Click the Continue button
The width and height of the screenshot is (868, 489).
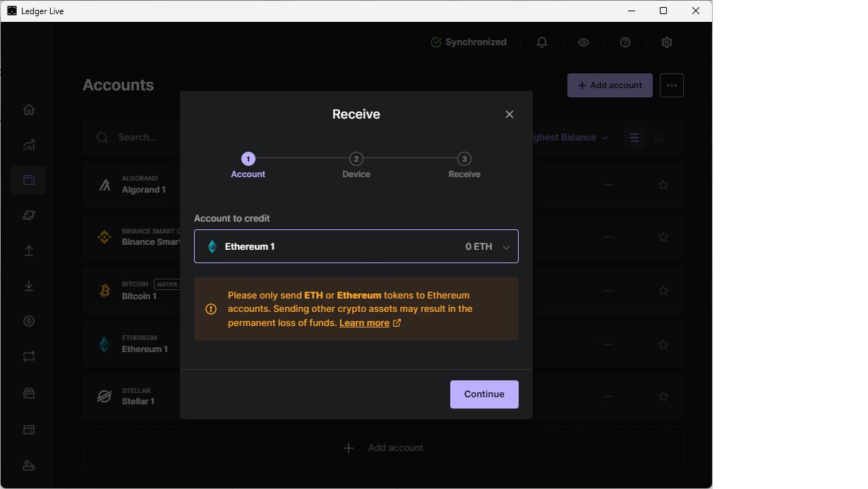coord(484,394)
